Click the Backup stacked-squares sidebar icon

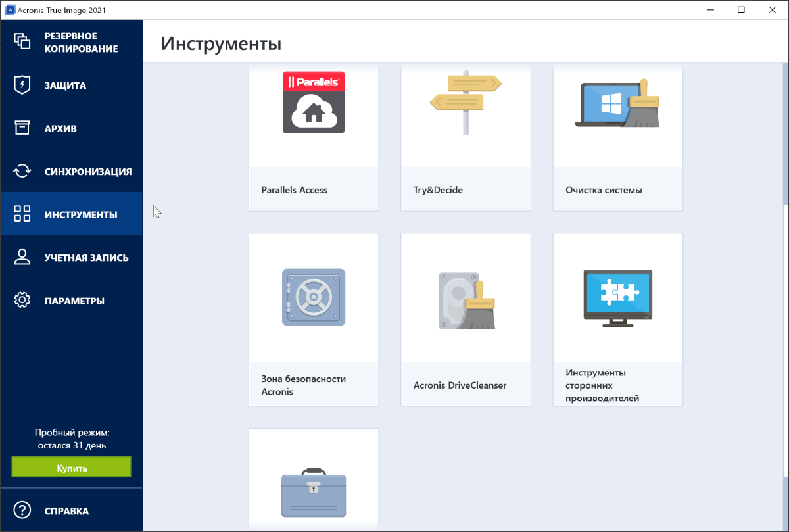click(x=22, y=41)
